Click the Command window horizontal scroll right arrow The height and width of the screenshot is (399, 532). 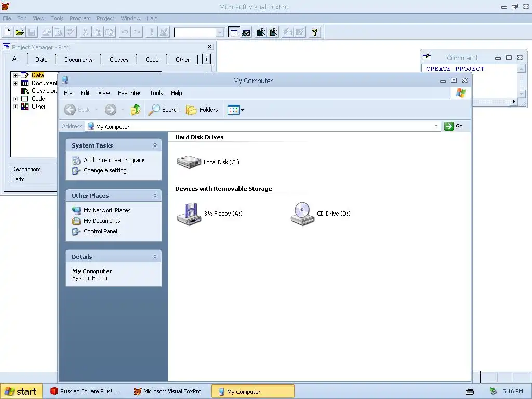pos(514,101)
